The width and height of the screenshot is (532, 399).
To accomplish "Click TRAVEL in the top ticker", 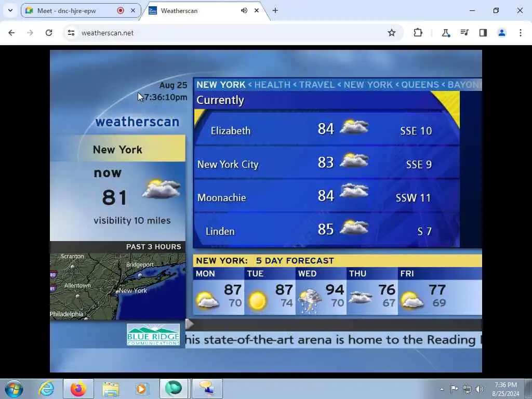I will pyautogui.click(x=316, y=85).
